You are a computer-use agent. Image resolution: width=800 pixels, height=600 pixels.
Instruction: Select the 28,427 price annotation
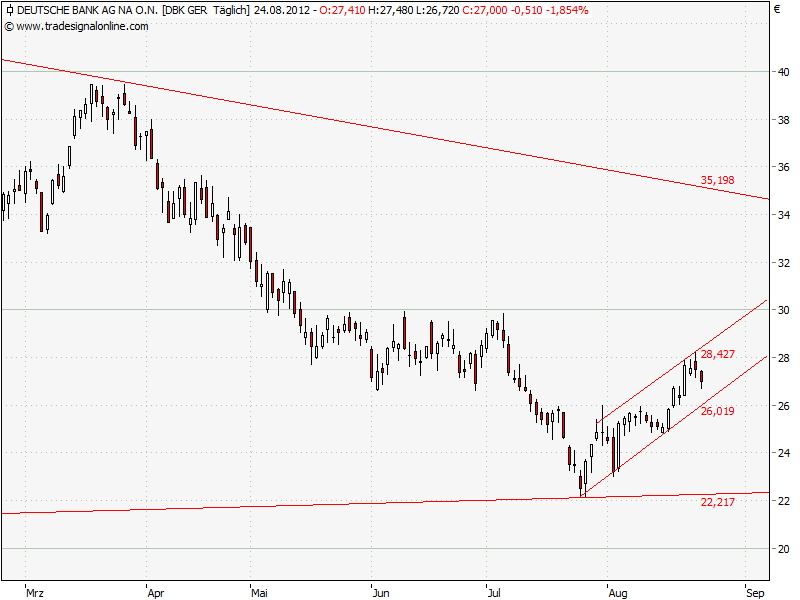(718, 354)
